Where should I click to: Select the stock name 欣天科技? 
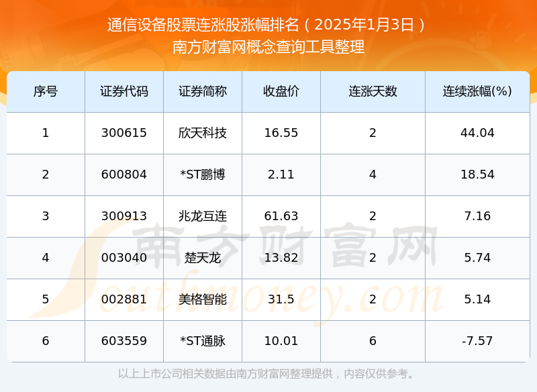[x=202, y=133]
